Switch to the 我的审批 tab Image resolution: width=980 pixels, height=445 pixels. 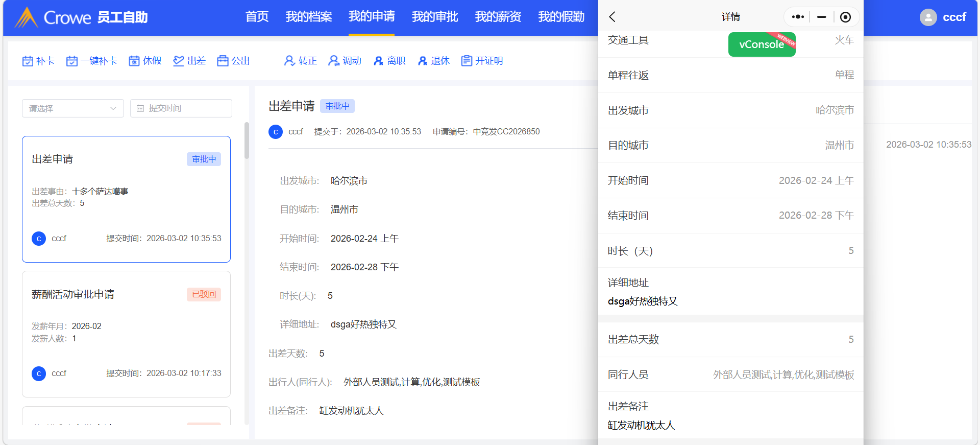(x=434, y=17)
